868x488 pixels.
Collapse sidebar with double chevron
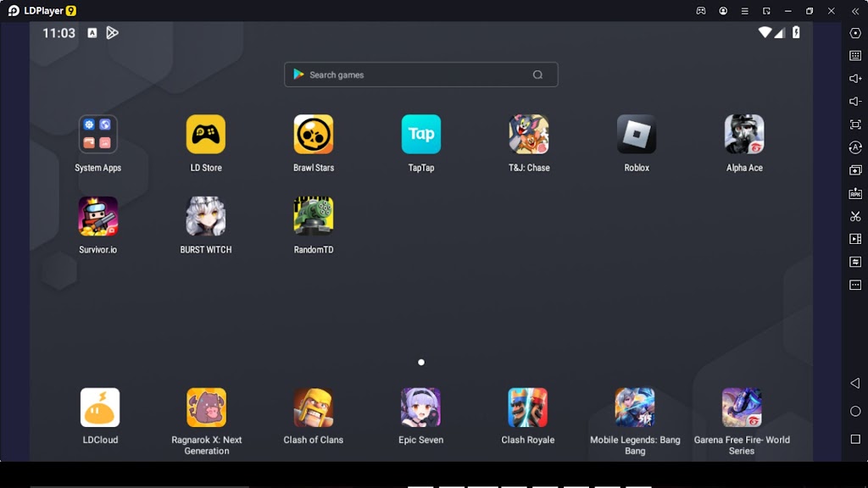pos(855,11)
